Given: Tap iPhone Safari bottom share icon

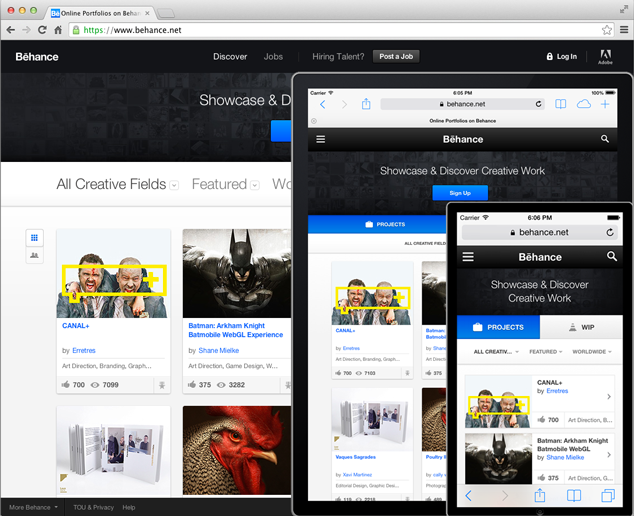Looking at the screenshot, I should click(x=540, y=495).
